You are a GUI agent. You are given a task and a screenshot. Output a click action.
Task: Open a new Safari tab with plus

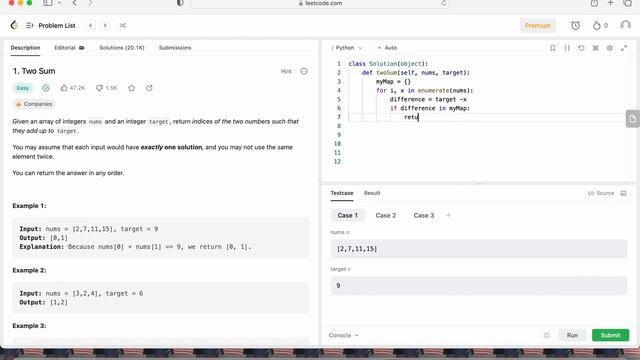tap(611, 3)
